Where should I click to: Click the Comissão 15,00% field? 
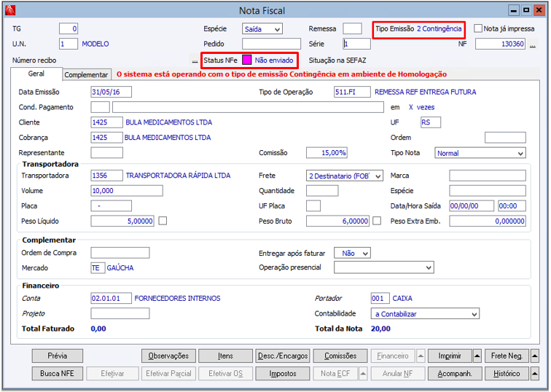[327, 153]
